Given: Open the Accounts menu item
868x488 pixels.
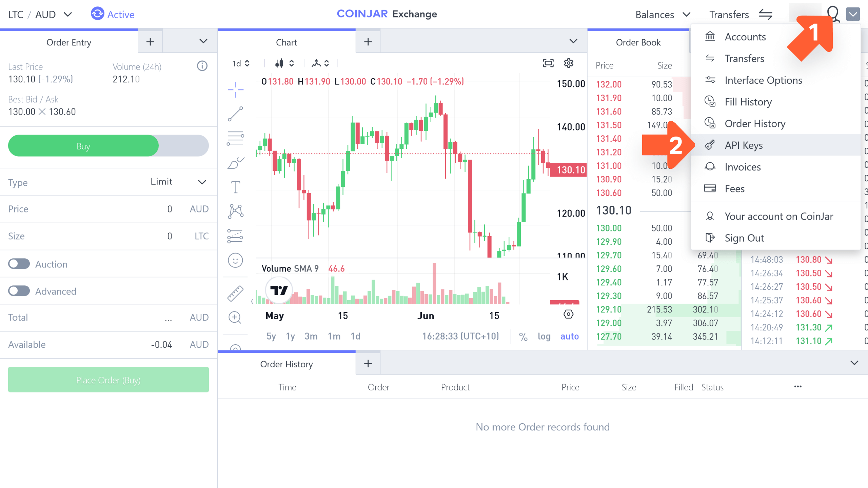Looking at the screenshot, I should (x=745, y=36).
